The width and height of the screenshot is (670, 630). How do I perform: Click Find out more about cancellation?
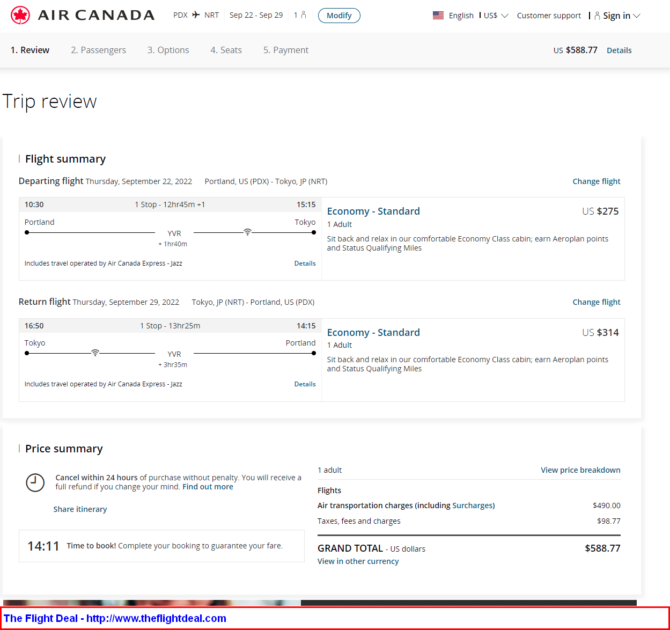coord(208,487)
